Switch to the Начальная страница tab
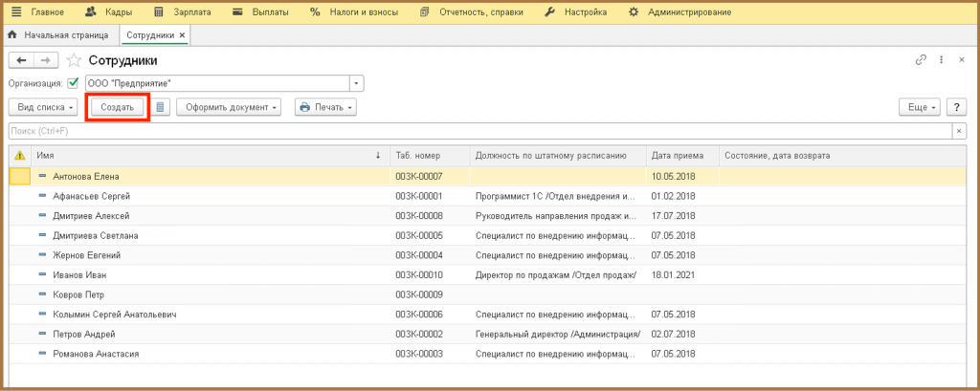 click(58, 35)
